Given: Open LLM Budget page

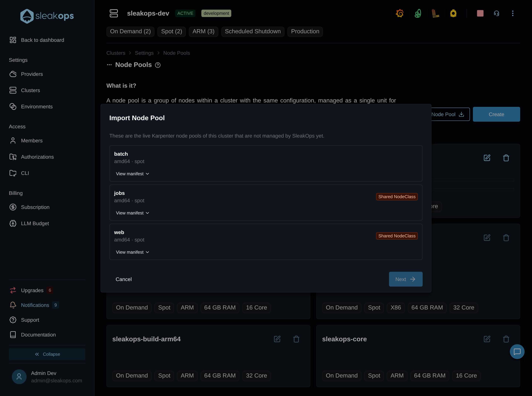Looking at the screenshot, I should click(x=29, y=223).
